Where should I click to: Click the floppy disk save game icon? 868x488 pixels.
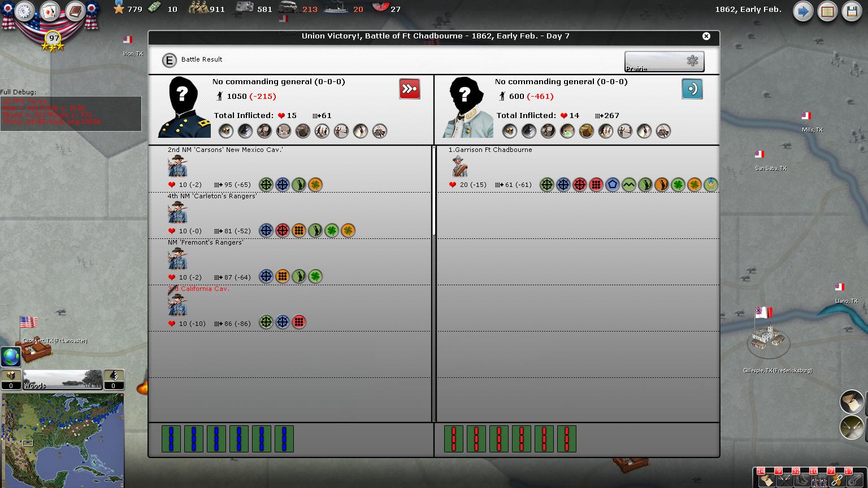pyautogui.click(x=852, y=11)
